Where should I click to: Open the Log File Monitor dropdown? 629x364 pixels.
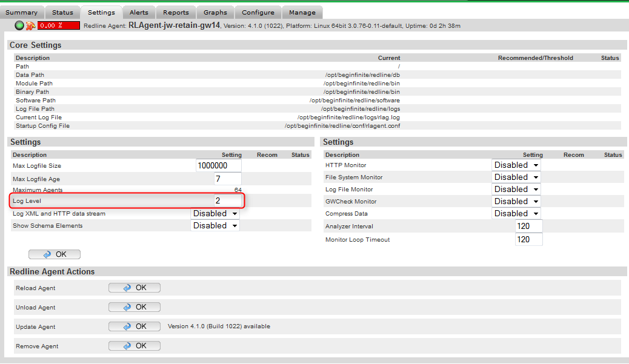516,189
